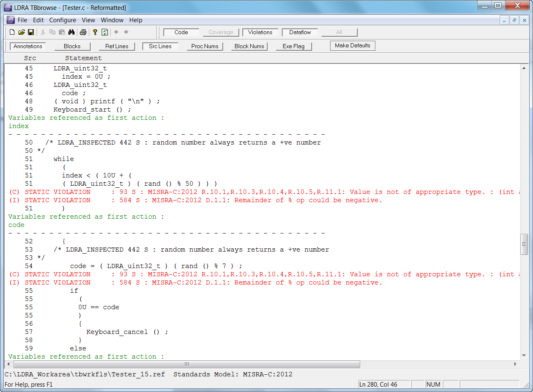Viewport: 533px width, 392px height.
Task: Open a file with the folder icon
Action: 21,32
